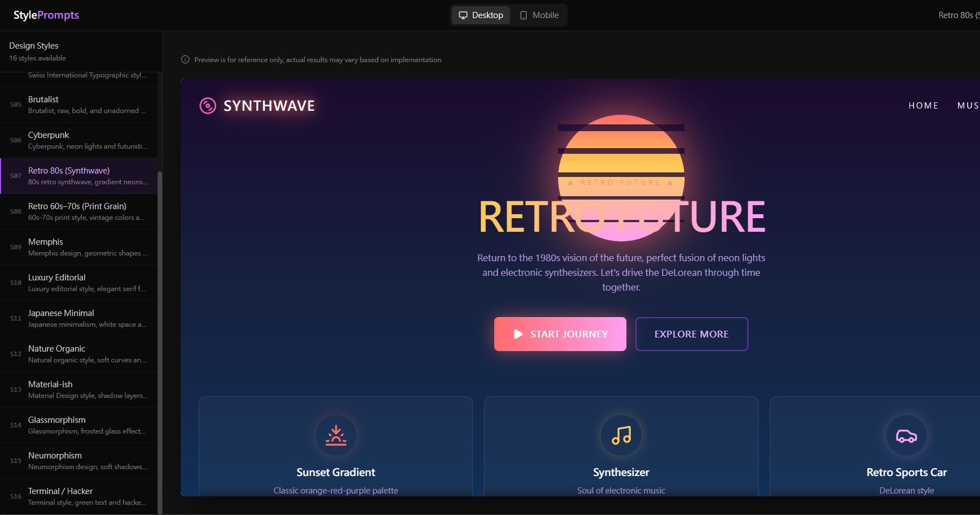
Task: Select the Japanese Minimal style
Action: [79, 318]
